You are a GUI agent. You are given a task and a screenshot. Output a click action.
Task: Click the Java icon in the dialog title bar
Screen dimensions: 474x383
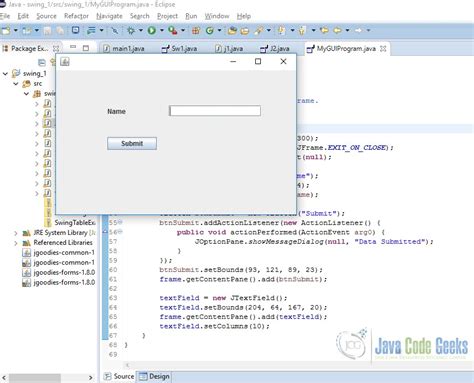[x=65, y=62]
